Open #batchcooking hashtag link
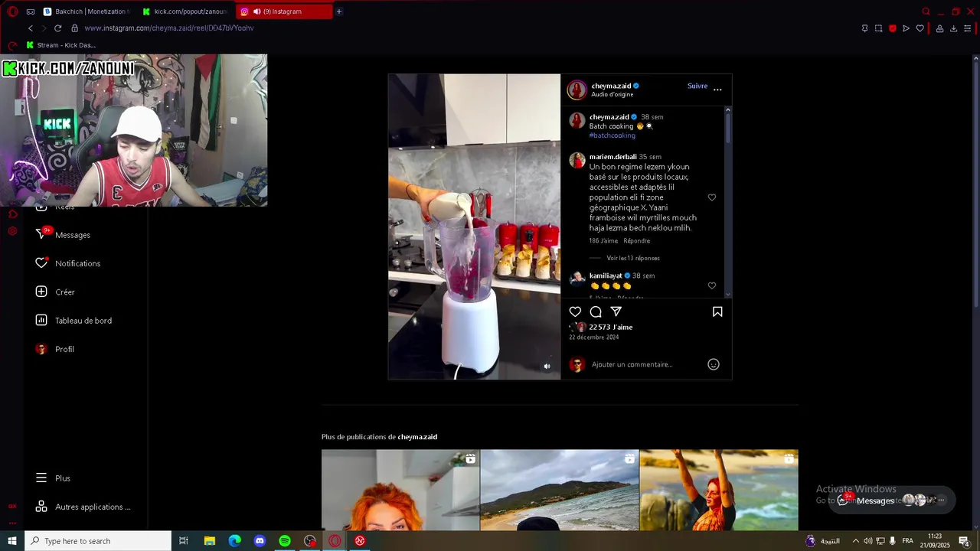The height and width of the screenshot is (551, 980). (x=612, y=135)
